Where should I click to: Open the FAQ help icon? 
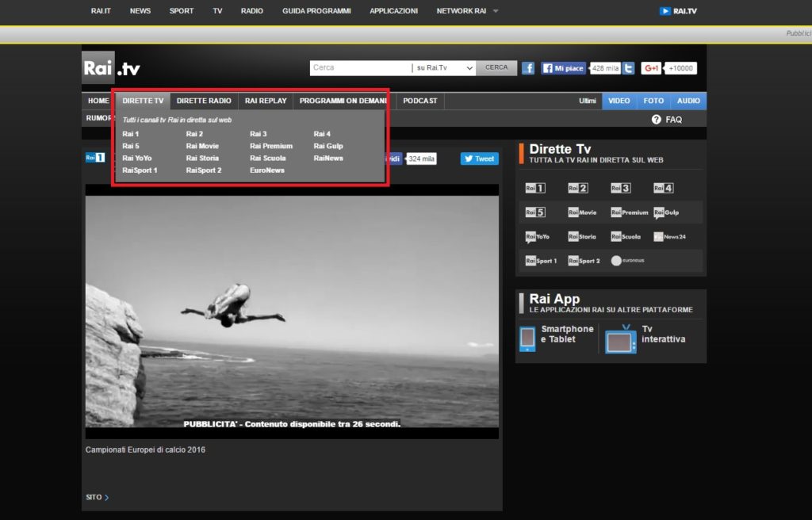(x=657, y=120)
